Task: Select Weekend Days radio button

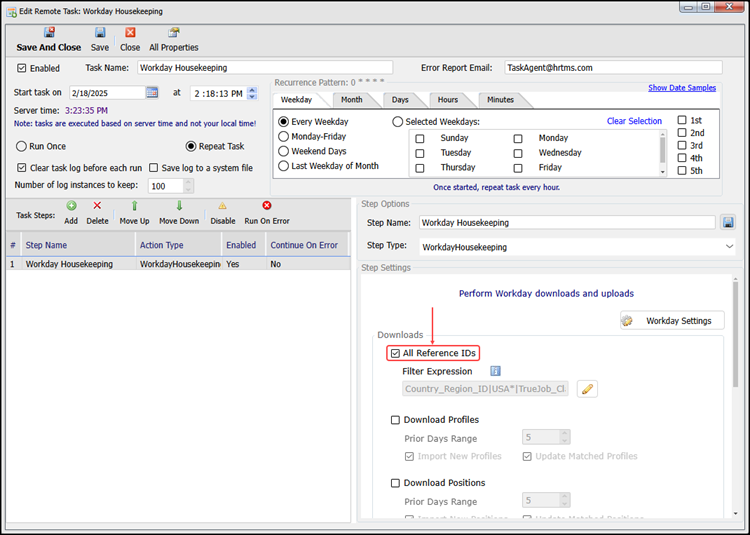Action: point(284,151)
